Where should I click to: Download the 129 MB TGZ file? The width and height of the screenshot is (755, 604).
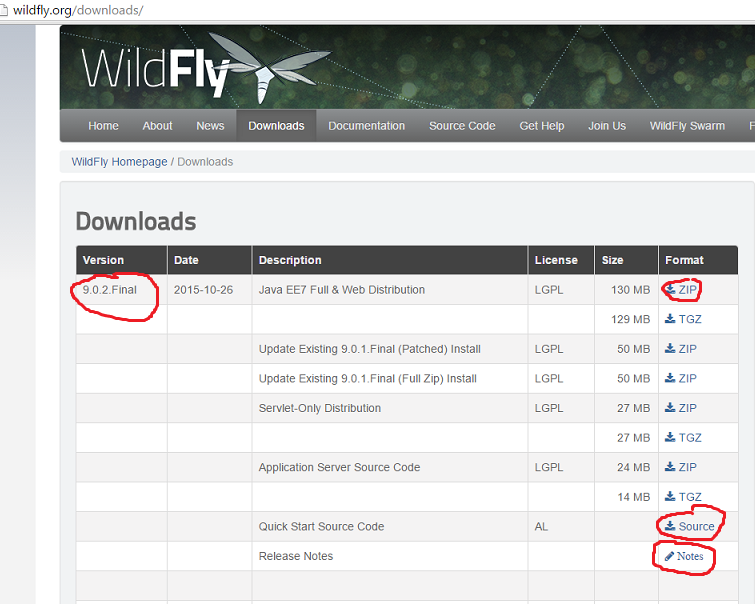tap(683, 319)
